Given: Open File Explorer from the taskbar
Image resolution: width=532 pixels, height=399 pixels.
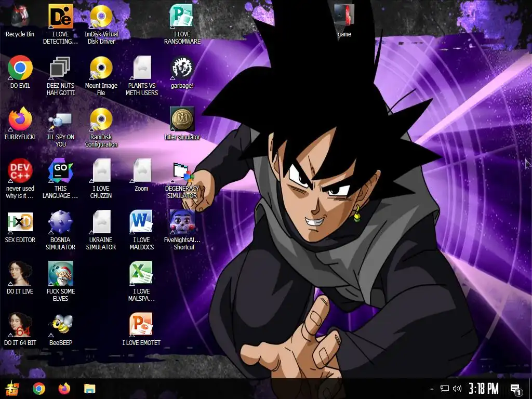Looking at the screenshot, I should pyautogui.click(x=90, y=389).
